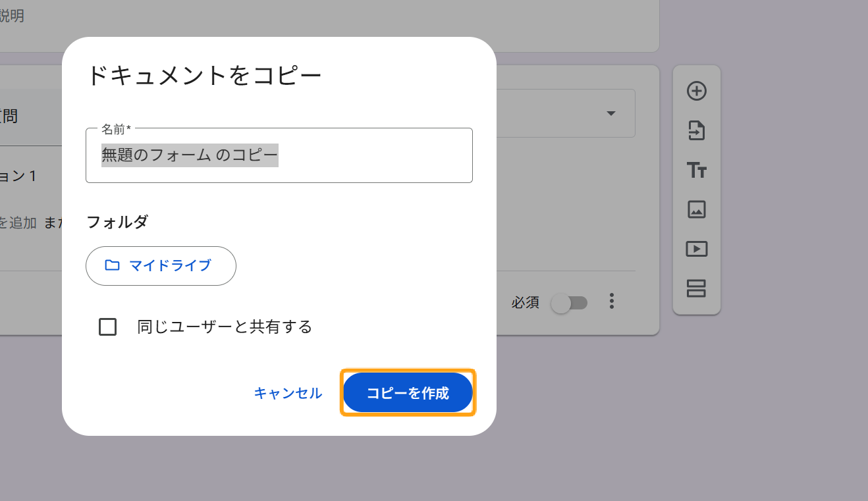
Task: Click the add video icon
Action: tap(696, 249)
